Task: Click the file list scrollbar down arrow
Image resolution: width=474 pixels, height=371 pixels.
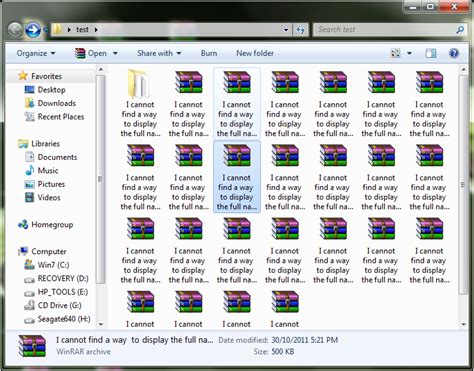Action: 463,324
